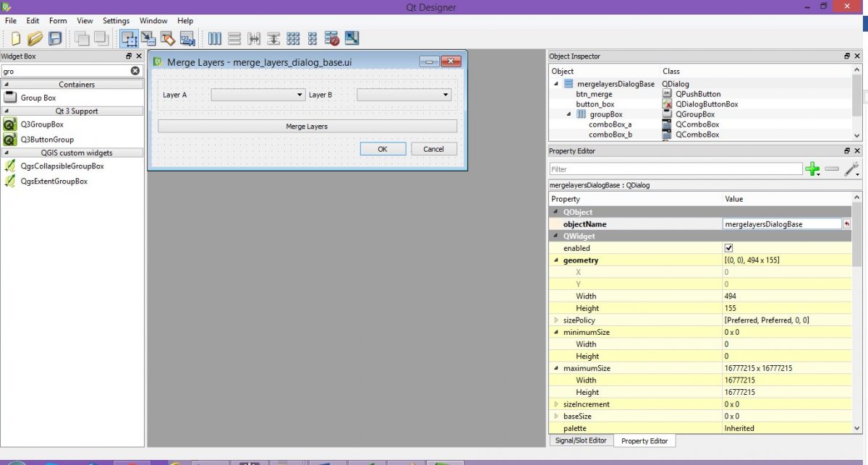This screenshot has width=868, height=465.
Task: Click the green add dynamic property icon
Action: click(812, 169)
